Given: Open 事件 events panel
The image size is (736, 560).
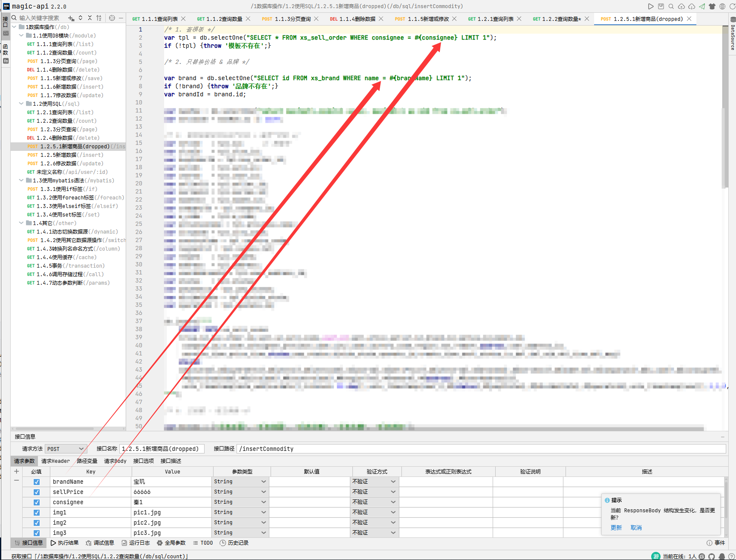Looking at the screenshot, I should click(716, 543).
